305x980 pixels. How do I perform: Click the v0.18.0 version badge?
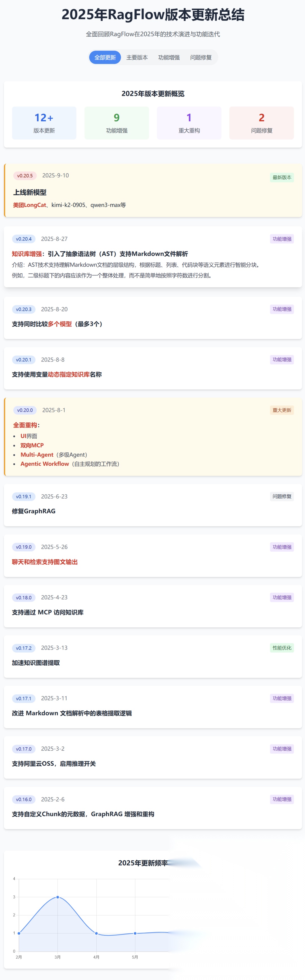[24, 598]
